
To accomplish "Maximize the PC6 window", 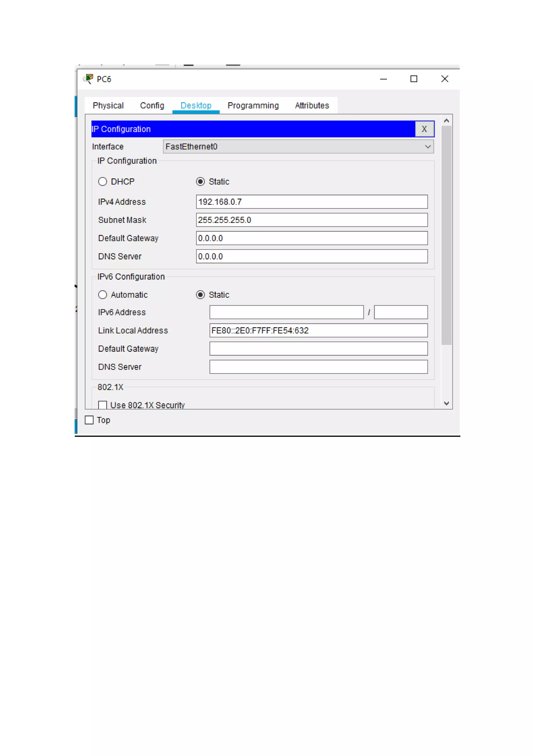I will pos(414,79).
